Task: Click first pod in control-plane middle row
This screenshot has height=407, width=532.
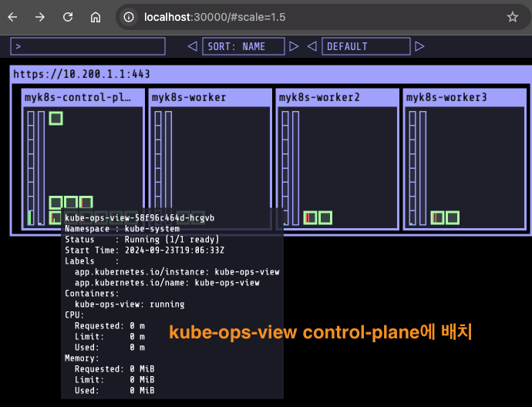Action: coord(56,203)
